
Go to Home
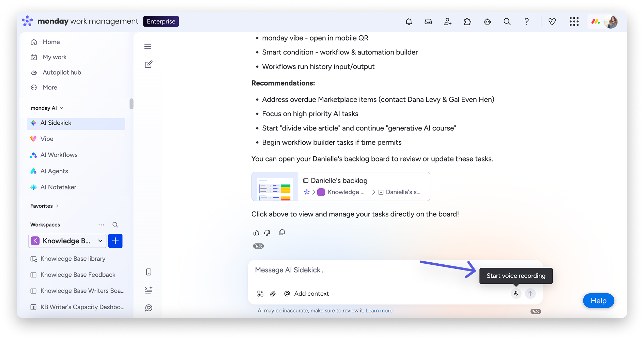[x=51, y=42]
